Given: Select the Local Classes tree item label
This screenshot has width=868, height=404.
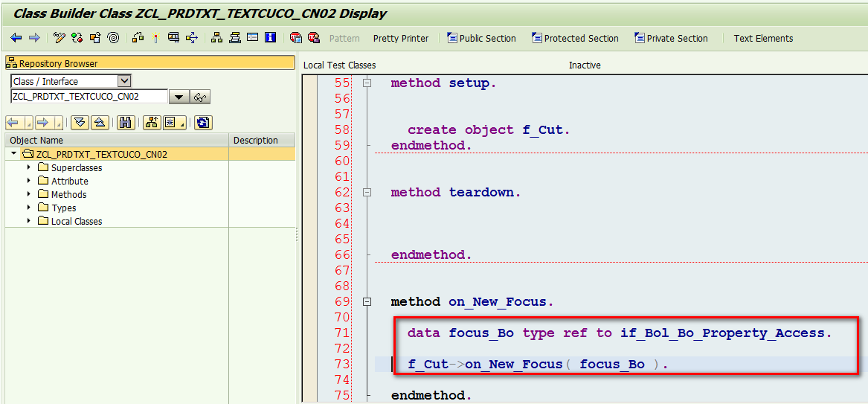Looking at the screenshot, I should [77, 221].
